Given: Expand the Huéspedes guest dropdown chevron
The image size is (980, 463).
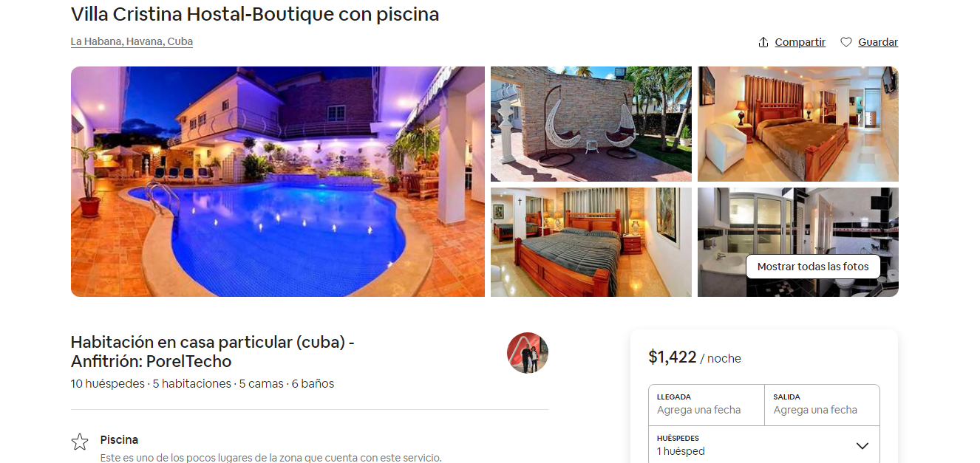Looking at the screenshot, I should click(x=862, y=445).
